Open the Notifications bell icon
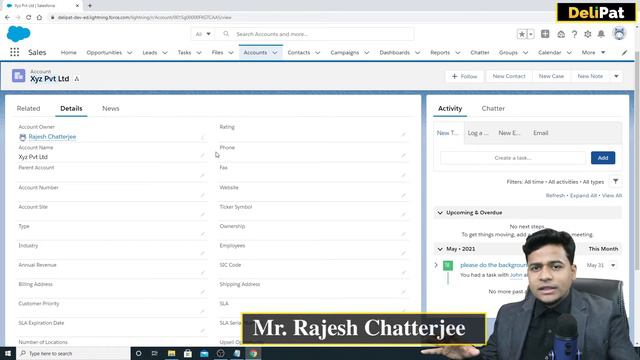Screen dimensions: 640x360 coord(601,34)
